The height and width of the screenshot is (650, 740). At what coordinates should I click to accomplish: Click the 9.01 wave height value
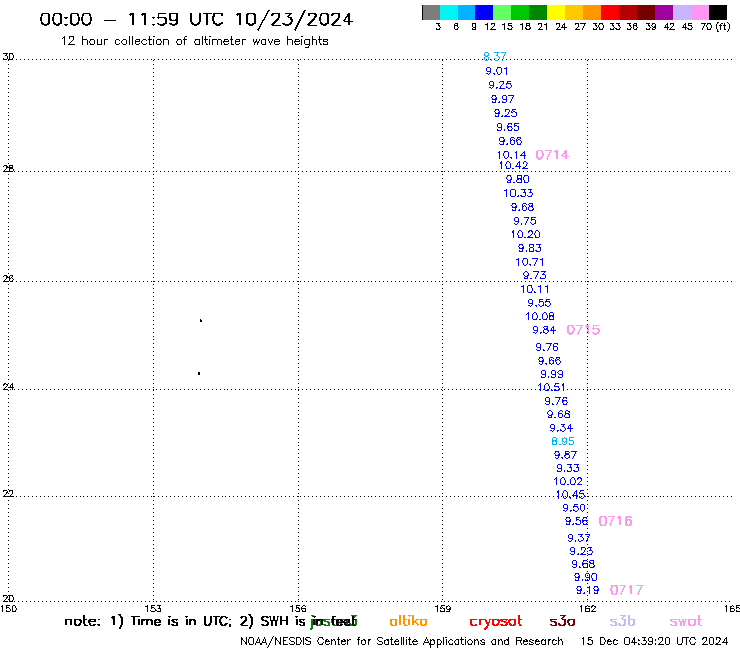497,71
